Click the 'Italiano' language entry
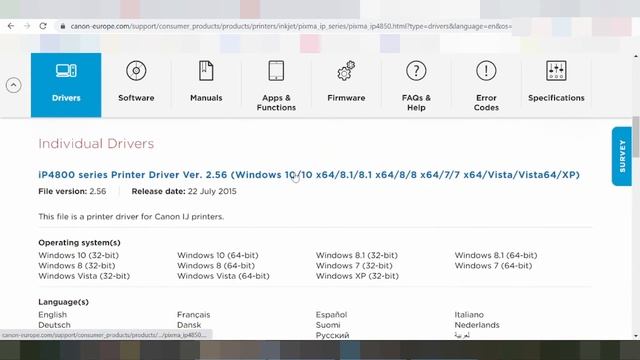This screenshot has height=360, width=640. point(469,315)
